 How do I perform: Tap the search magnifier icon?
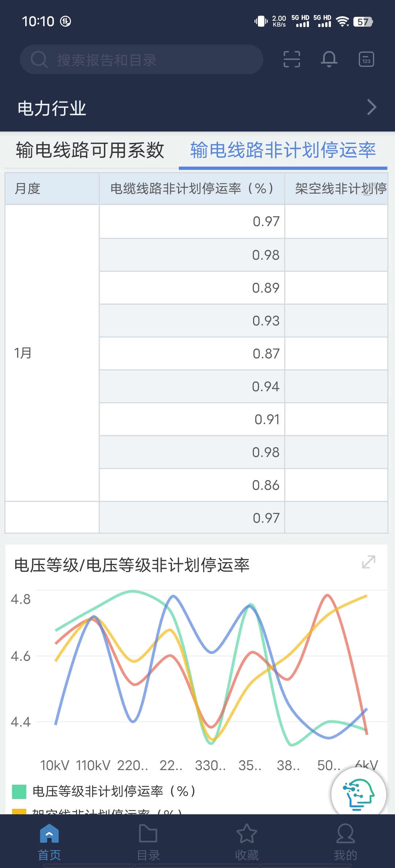pos(39,60)
